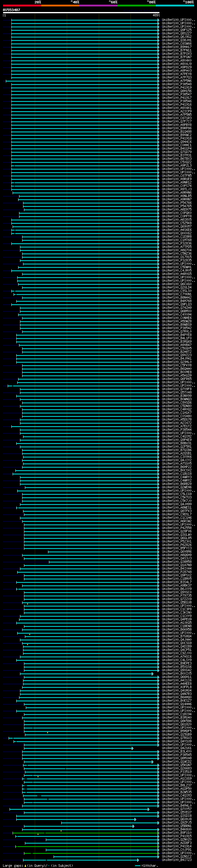Select hit label UniRef100_B8LZ37
197x868 pixels.
click(177, 785)
